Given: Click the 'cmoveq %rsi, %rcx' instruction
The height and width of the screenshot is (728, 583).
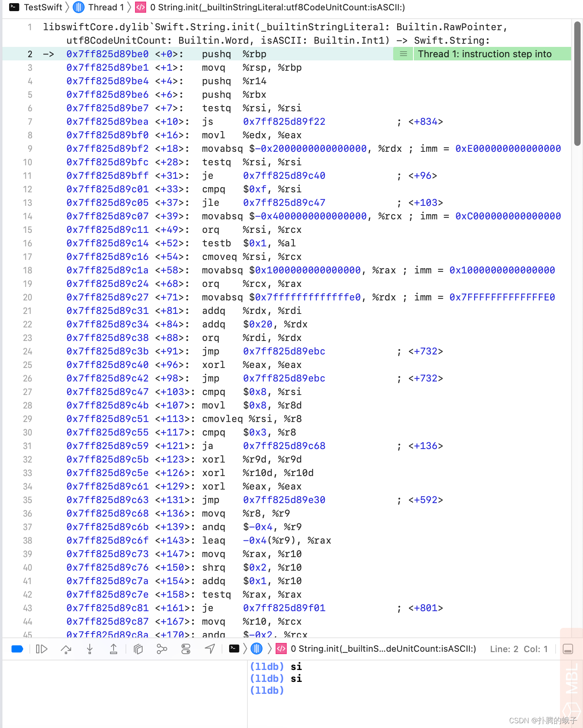Looking at the screenshot, I should tap(252, 257).
